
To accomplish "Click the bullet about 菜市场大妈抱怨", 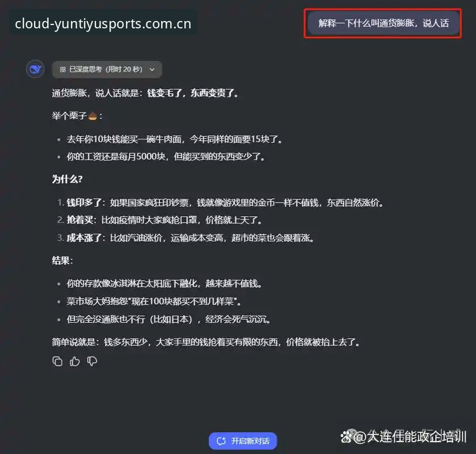I will (154, 301).
